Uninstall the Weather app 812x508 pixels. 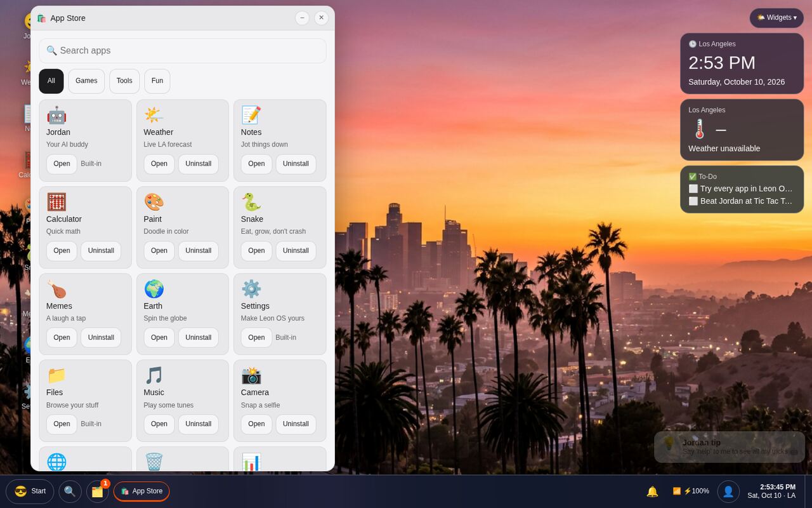[199, 164]
